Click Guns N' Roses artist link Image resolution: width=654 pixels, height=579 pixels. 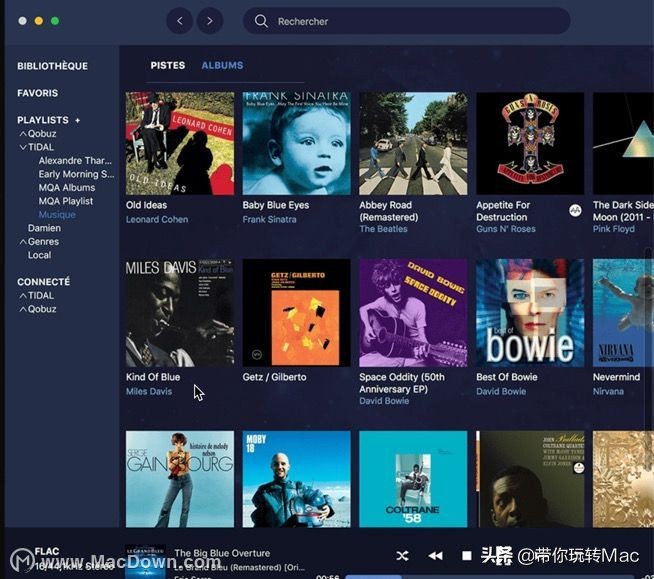point(506,229)
